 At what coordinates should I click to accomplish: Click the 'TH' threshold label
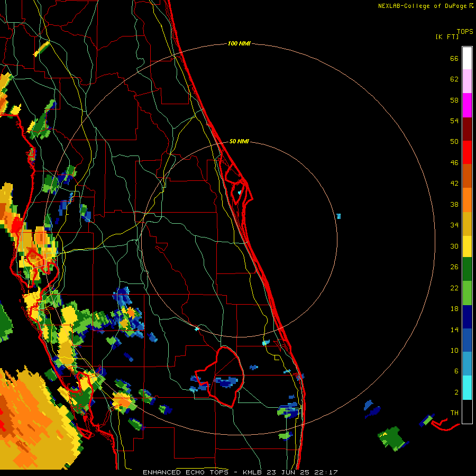[x=454, y=413]
